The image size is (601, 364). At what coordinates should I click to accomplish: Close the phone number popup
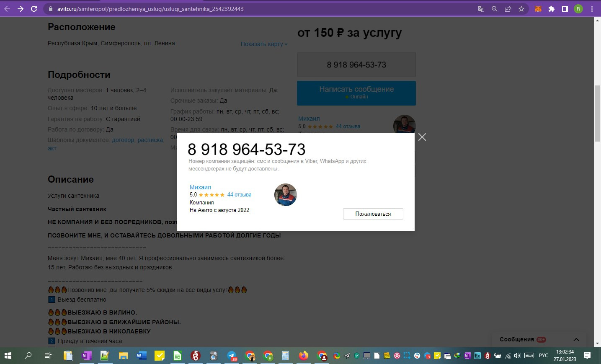(422, 137)
